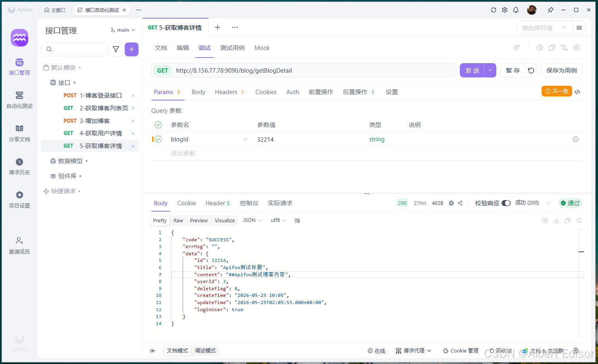Click the 保存为用例 button
Screen dimensions: 598x364
pos(561,71)
